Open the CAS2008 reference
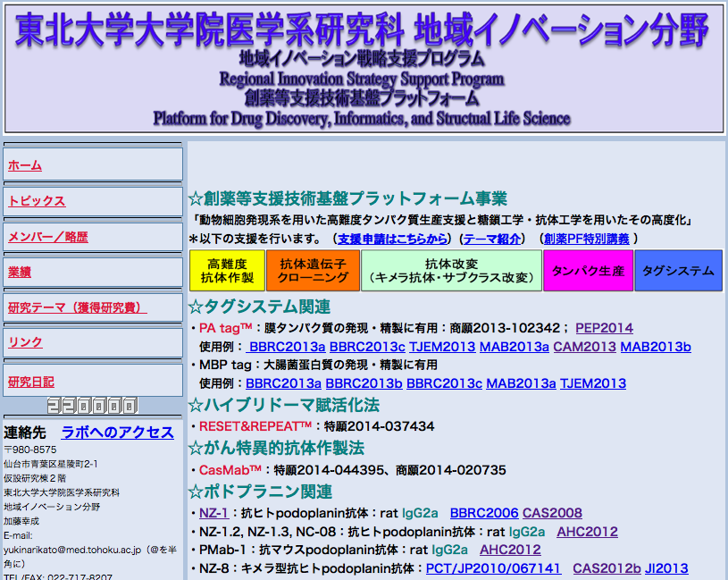728x580 pixels. click(x=553, y=513)
